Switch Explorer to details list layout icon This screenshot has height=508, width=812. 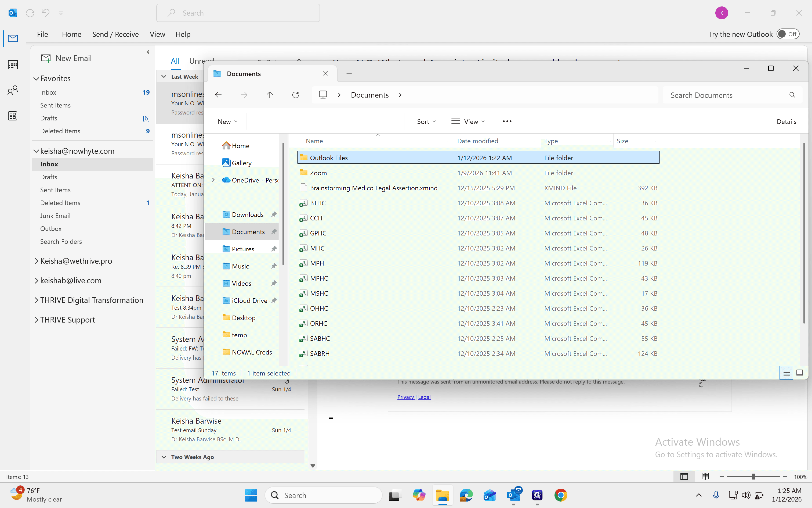tap(786, 373)
